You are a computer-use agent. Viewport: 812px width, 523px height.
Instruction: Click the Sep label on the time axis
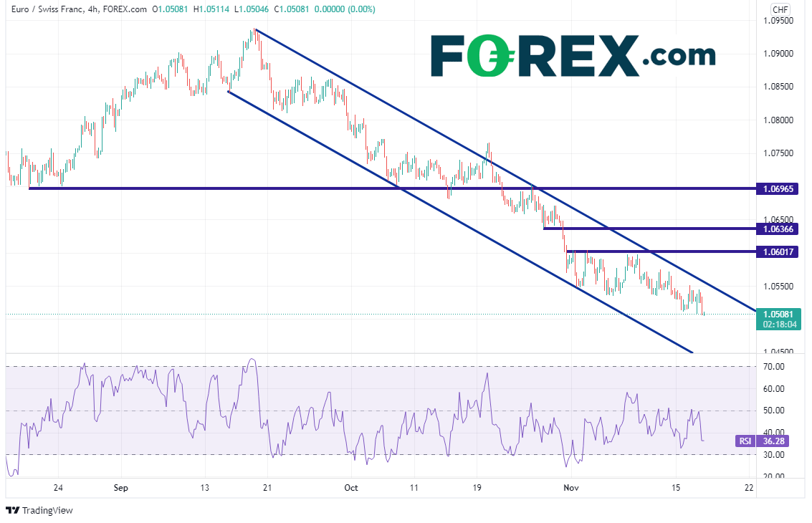[x=120, y=487]
